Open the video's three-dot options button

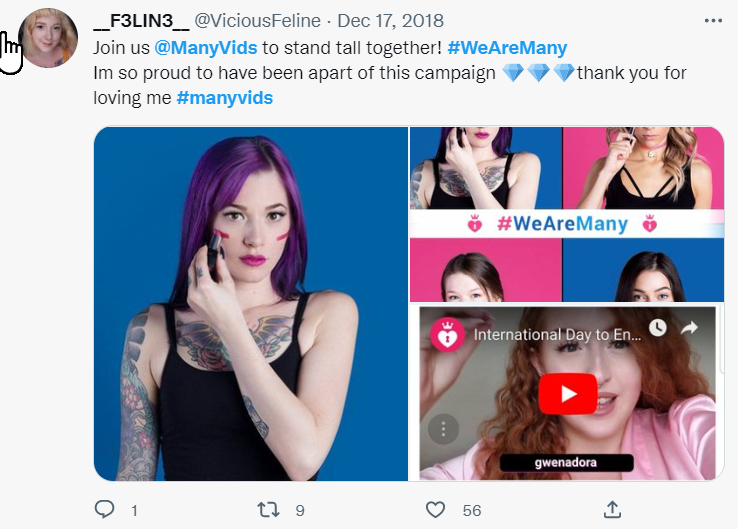click(444, 430)
